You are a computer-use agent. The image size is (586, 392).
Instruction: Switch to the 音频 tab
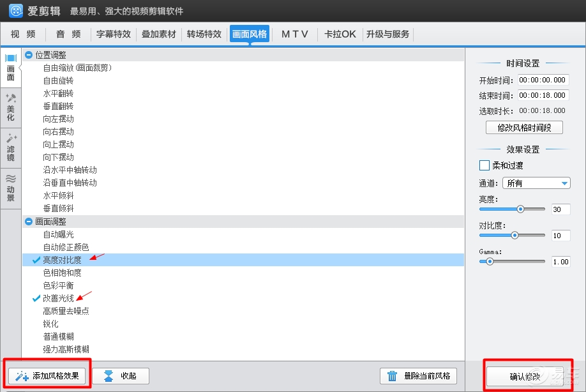tap(68, 34)
